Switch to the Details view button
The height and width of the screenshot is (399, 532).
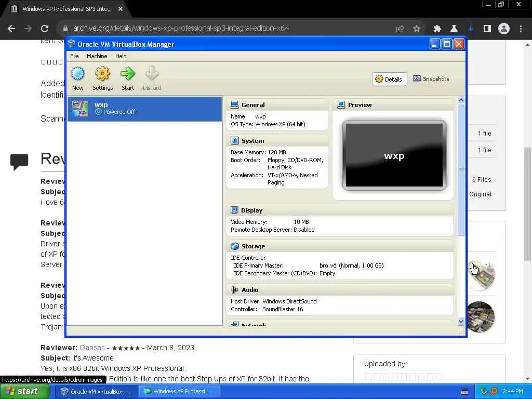point(389,79)
